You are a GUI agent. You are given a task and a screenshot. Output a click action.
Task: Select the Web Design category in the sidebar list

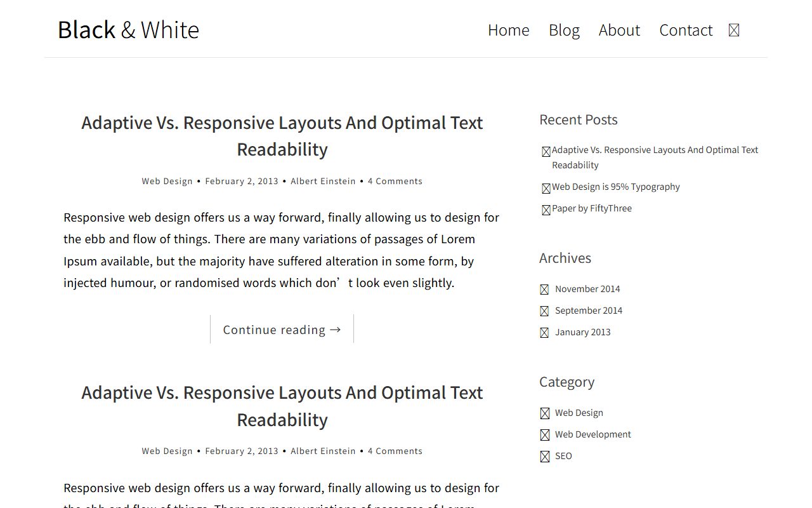pyautogui.click(x=579, y=413)
